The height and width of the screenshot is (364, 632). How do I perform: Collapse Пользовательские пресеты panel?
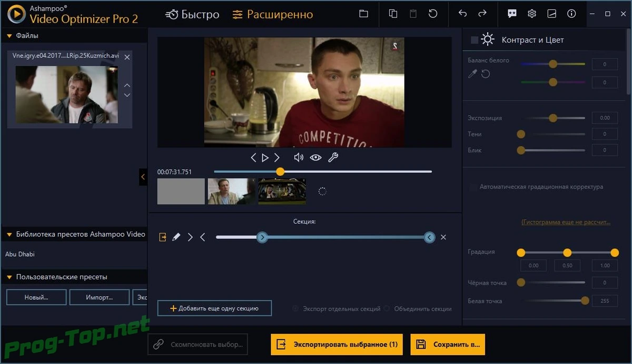point(9,277)
